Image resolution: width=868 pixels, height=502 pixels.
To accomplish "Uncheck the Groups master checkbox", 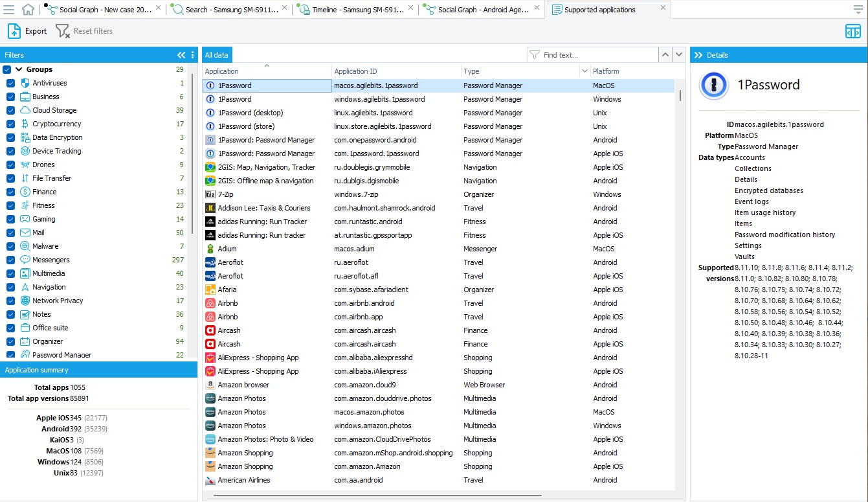I will [7, 69].
